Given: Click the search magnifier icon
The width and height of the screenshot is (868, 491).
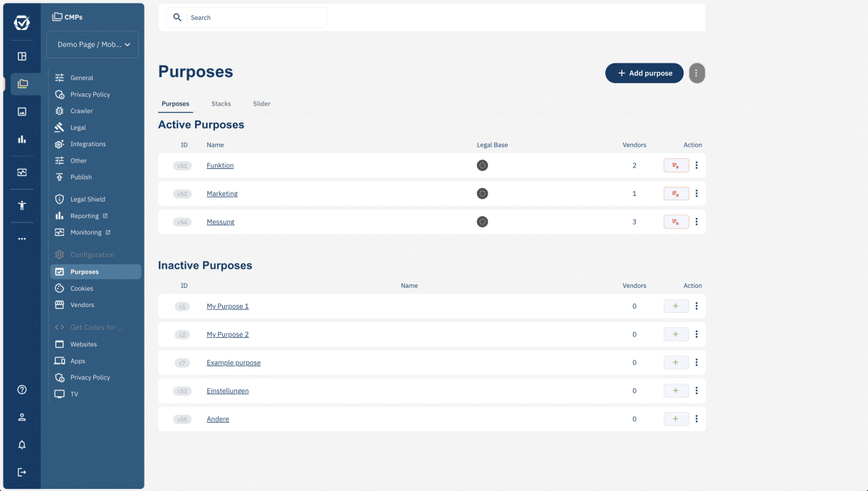Looking at the screenshot, I should coord(177,18).
